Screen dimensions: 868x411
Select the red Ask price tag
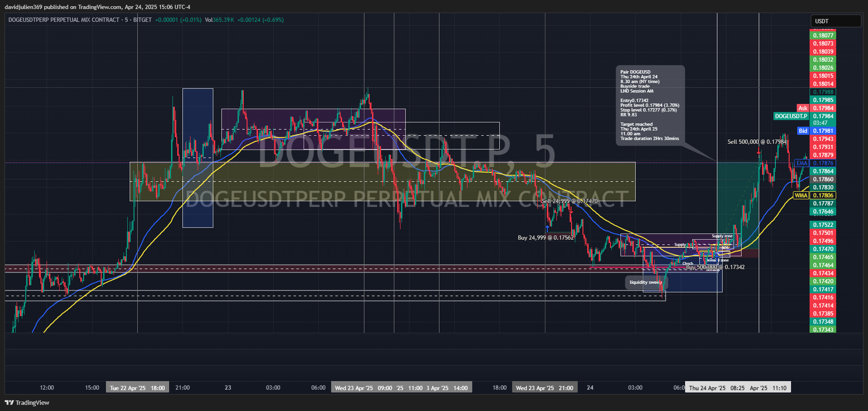803,108
